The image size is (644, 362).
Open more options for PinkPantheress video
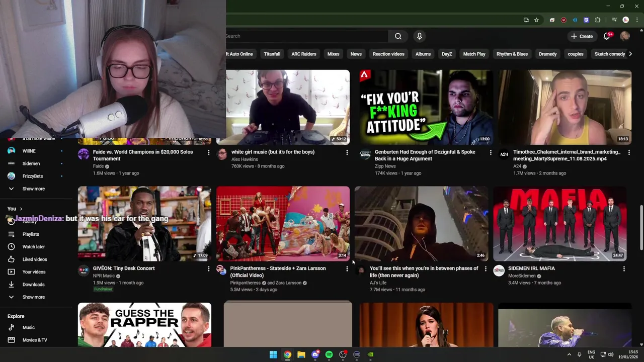347,269
